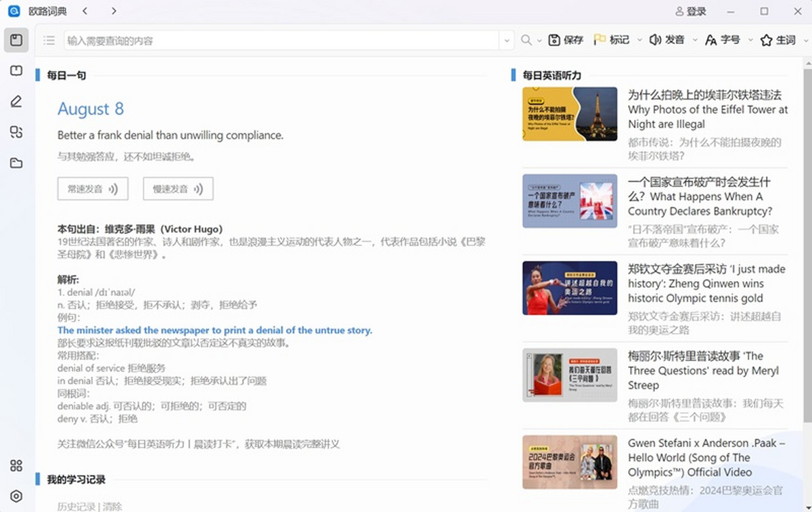Navigate back with the left arrow
Image resolution: width=812 pixels, height=512 pixels.
pos(85,11)
